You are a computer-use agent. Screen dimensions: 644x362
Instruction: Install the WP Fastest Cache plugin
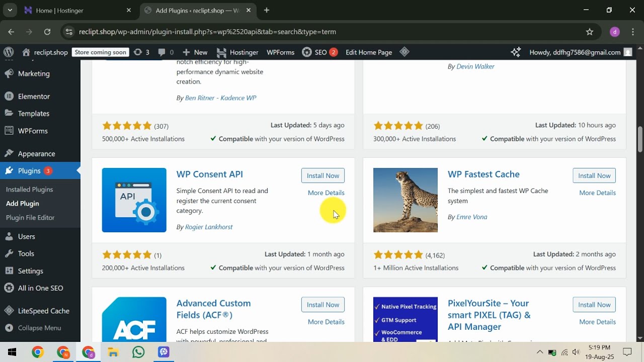(x=594, y=175)
